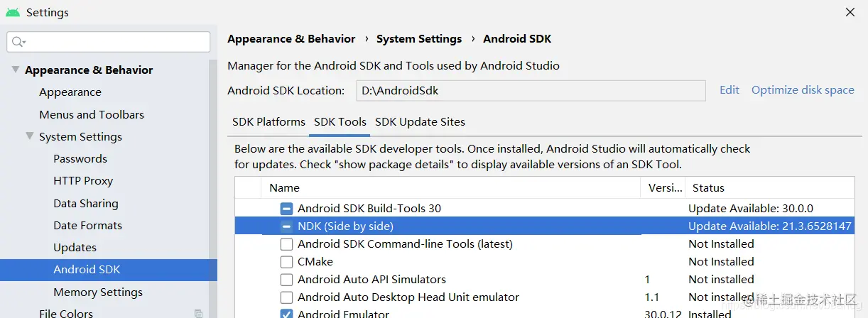Toggle the NDK (Side by side) checkbox
The image size is (868, 318).
[x=286, y=226]
